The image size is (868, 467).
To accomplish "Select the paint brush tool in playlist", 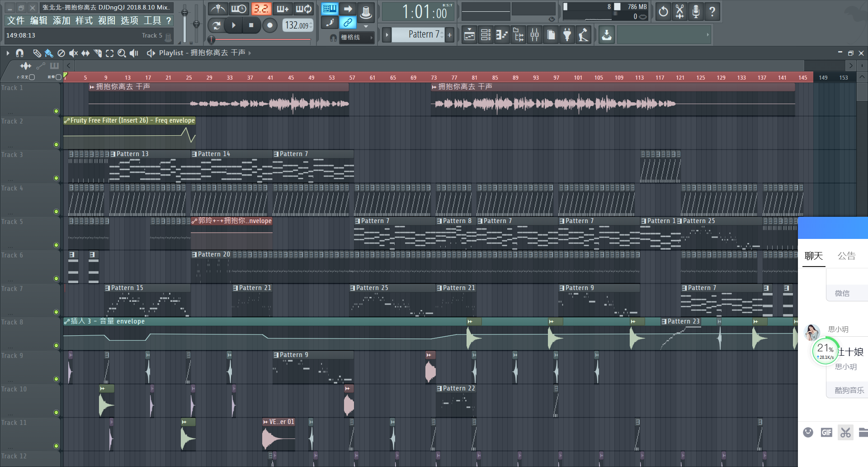I will (49, 53).
